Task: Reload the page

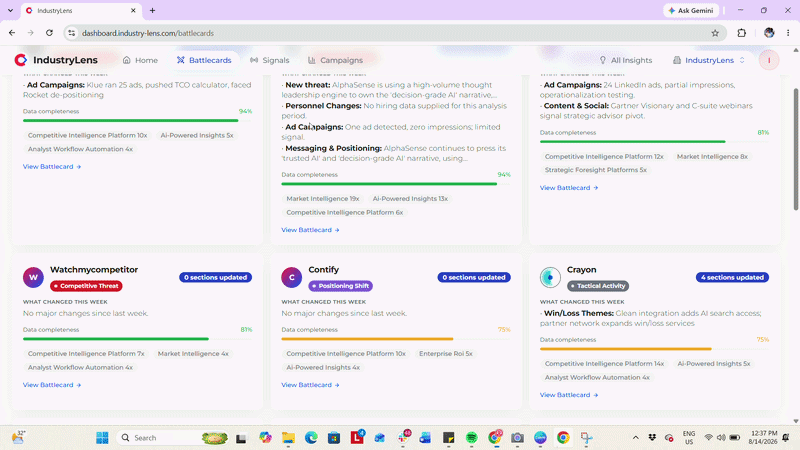Action: [49, 33]
